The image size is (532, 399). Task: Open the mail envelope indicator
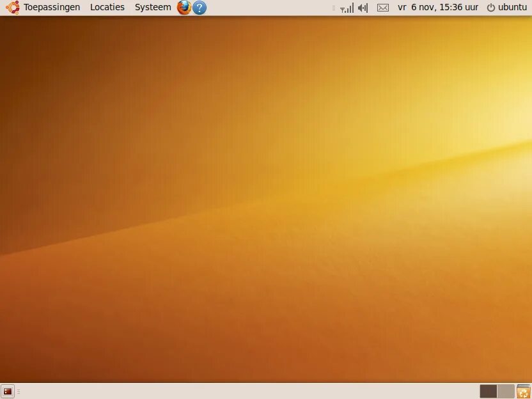point(383,8)
